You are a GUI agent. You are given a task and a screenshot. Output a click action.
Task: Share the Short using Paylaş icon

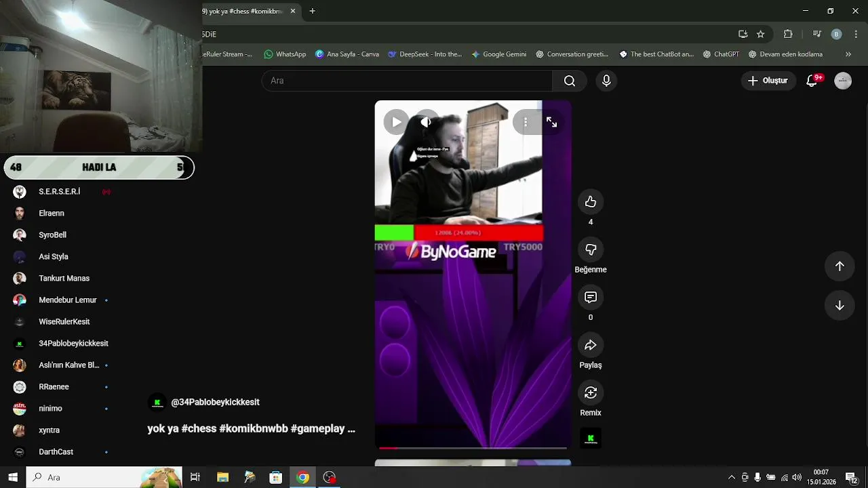590,345
